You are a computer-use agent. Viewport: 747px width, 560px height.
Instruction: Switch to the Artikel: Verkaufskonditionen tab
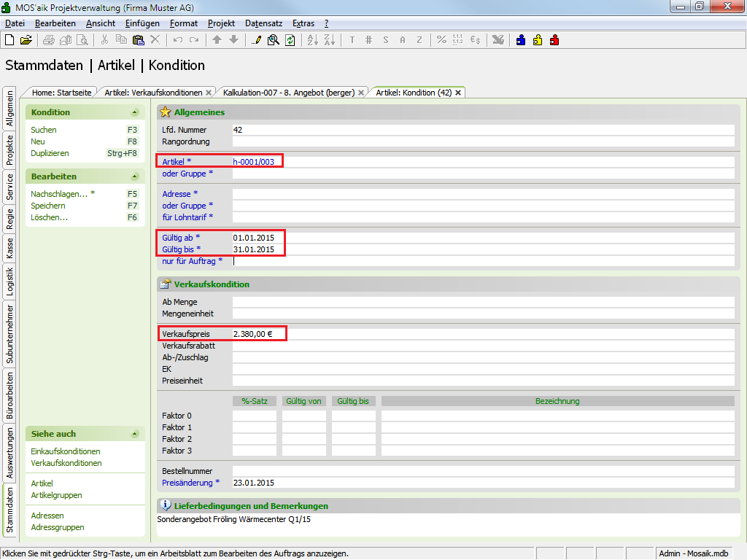tap(153, 93)
